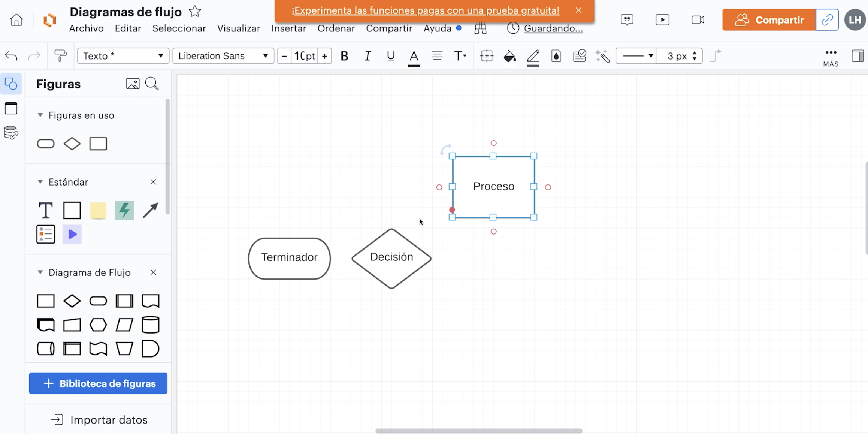Open the Visualizar menu
This screenshot has width=868, height=434.
pos(239,28)
